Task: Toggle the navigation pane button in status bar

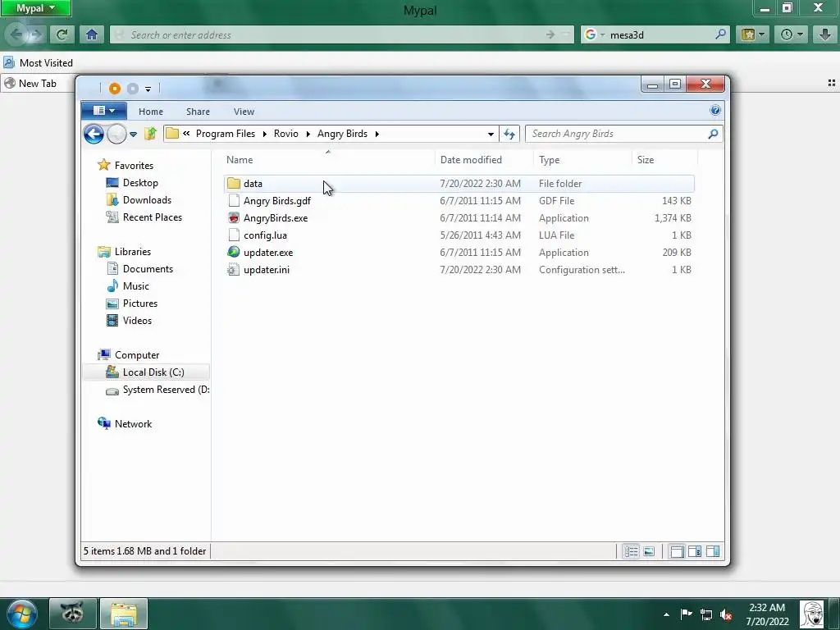Action: click(x=677, y=551)
